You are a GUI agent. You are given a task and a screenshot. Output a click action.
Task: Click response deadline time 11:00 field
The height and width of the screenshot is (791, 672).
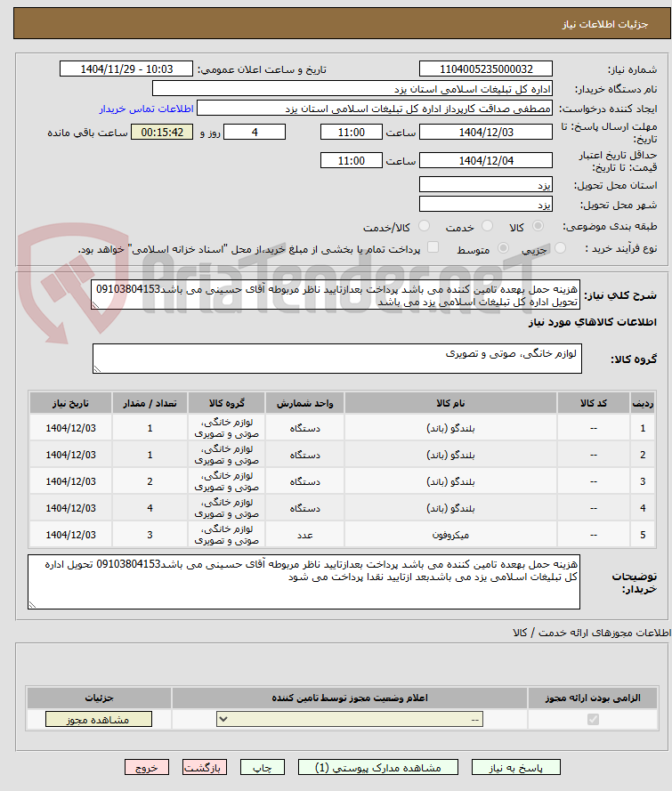pos(352,133)
